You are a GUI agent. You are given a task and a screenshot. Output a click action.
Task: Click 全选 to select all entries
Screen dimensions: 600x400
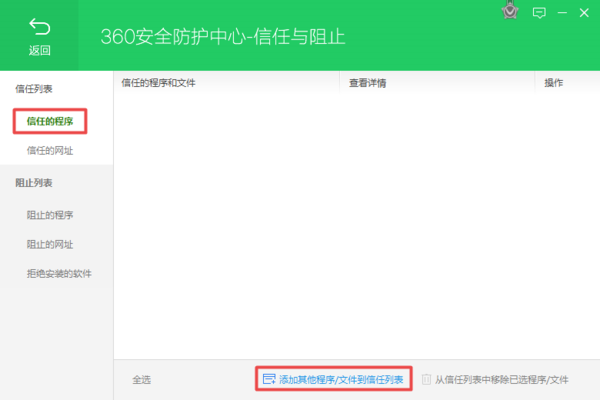click(x=142, y=380)
